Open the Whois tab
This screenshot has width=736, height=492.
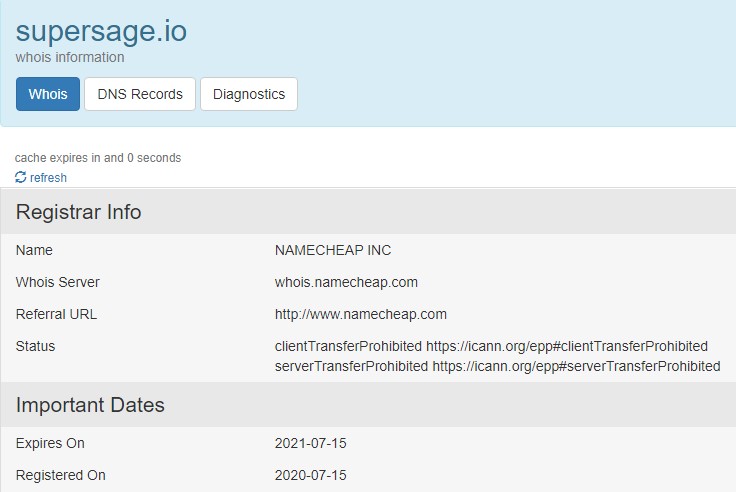(x=48, y=94)
